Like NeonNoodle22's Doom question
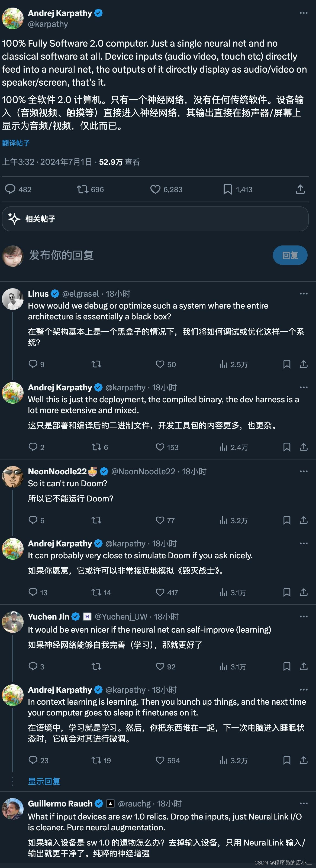Viewport: 316px width, 868px height. tap(160, 520)
